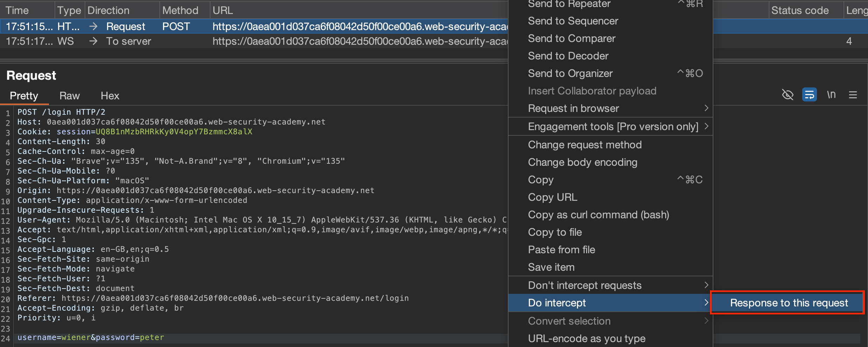Choose URL-encode as you type

click(x=586, y=339)
